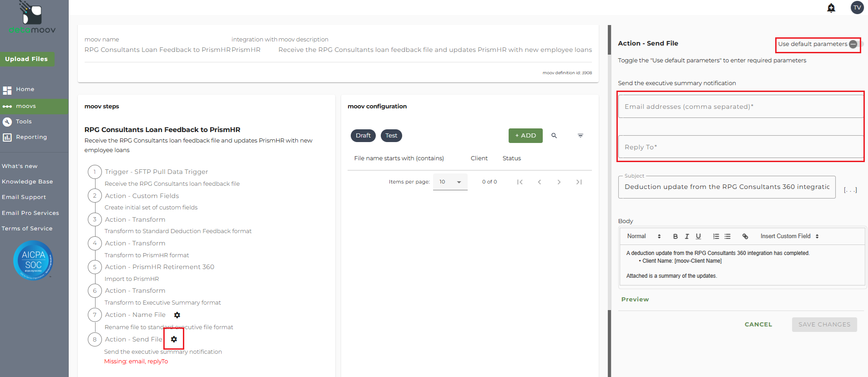This screenshot has height=377, width=868.
Task: Open What's new link
Action: point(20,166)
